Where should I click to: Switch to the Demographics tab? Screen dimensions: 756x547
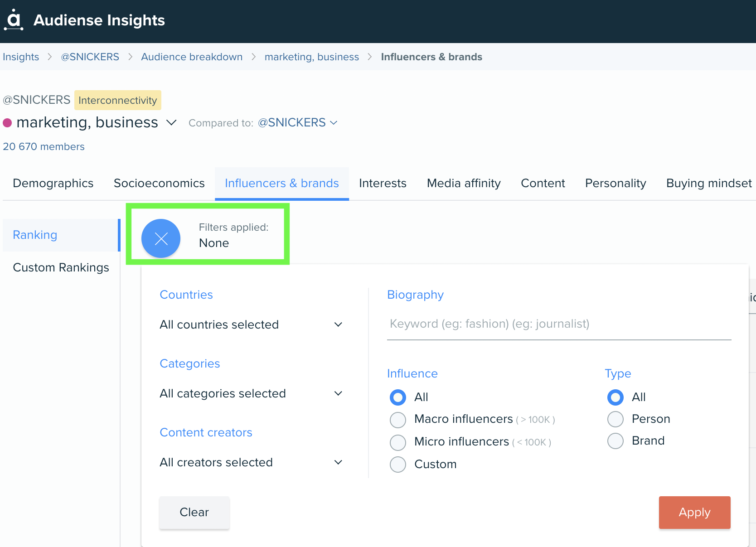click(x=53, y=183)
